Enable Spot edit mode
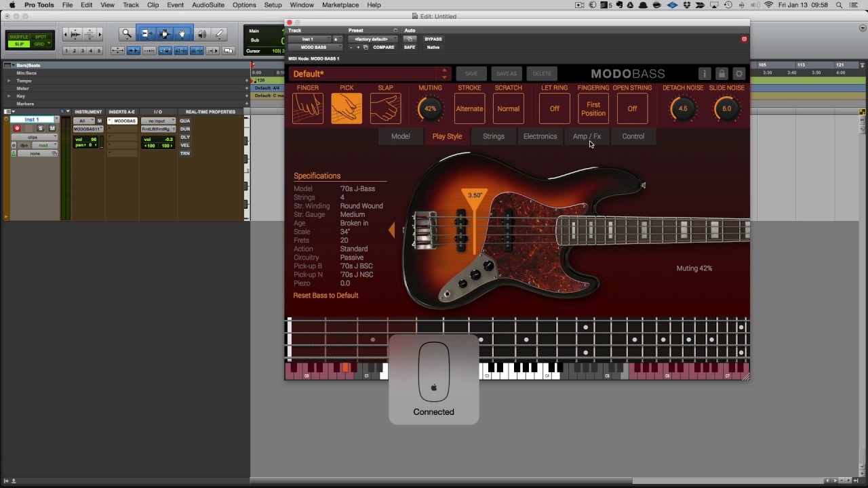This screenshot has height=488, width=868. [x=41, y=37]
